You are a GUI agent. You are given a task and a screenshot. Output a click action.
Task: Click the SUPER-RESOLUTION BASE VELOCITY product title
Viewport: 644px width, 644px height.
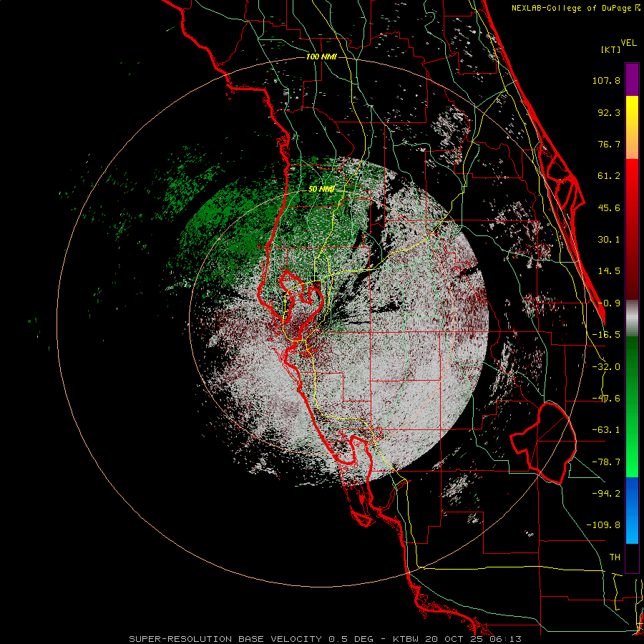(x=225, y=639)
